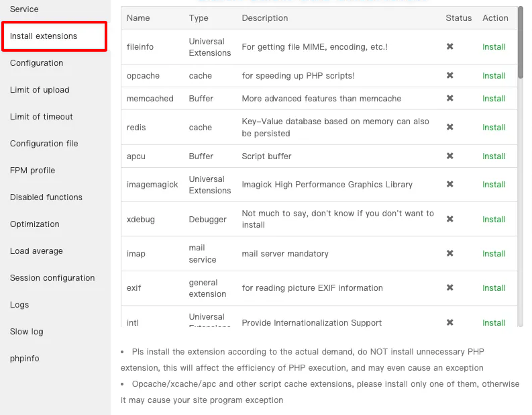Install the fileinfo extension
532x415 pixels.
tap(494, 47)
